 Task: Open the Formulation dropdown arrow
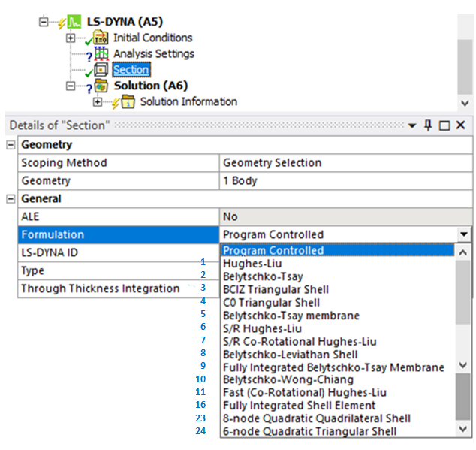(x=465, y=235)
